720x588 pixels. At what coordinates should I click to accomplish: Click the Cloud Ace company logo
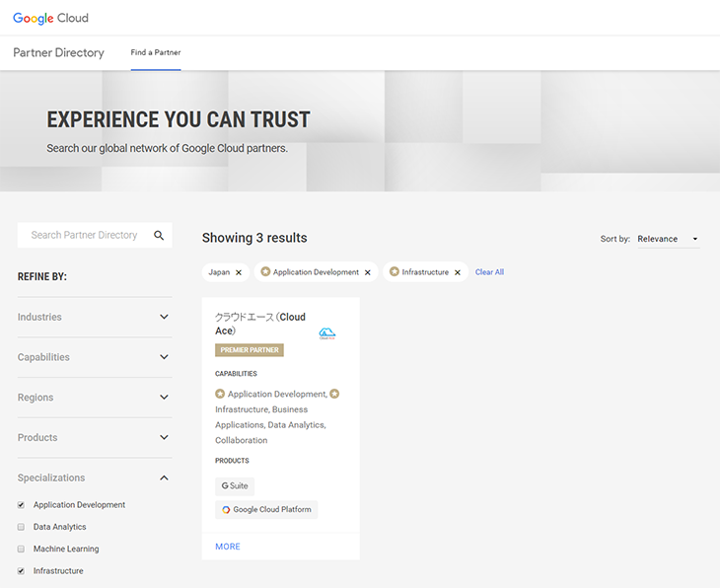[x=326, y=333]
